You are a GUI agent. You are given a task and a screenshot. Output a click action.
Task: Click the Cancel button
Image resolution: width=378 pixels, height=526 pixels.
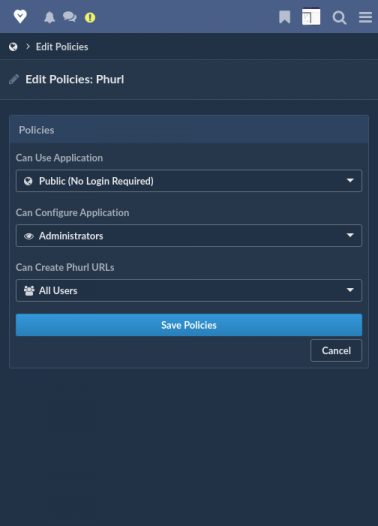pos(336,351)
